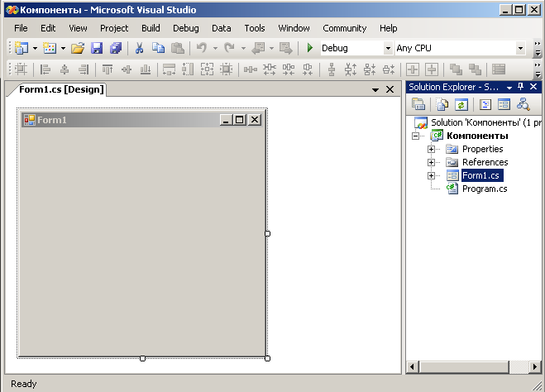Click Show All Files in Solution Explorer
The image size is (545, 392).
pos(442,104)
